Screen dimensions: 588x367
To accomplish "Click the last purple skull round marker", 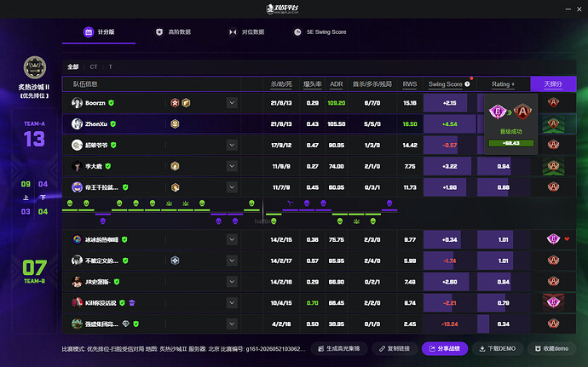I will coord(389,204).
